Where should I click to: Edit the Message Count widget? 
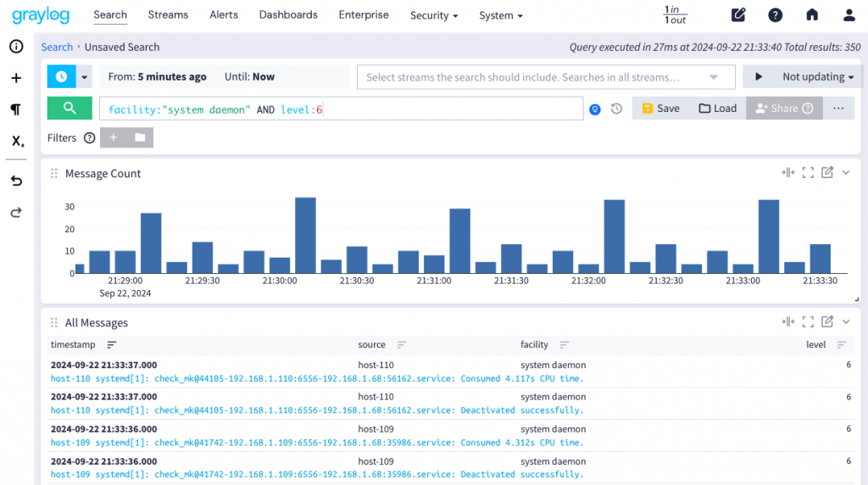click(x=827, y=173)
